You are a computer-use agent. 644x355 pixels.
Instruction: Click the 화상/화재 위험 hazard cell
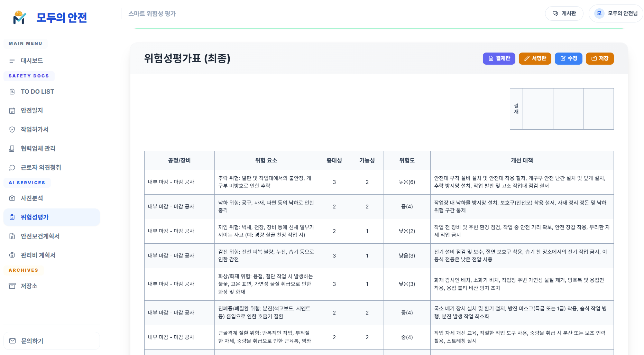coord(266,284)
